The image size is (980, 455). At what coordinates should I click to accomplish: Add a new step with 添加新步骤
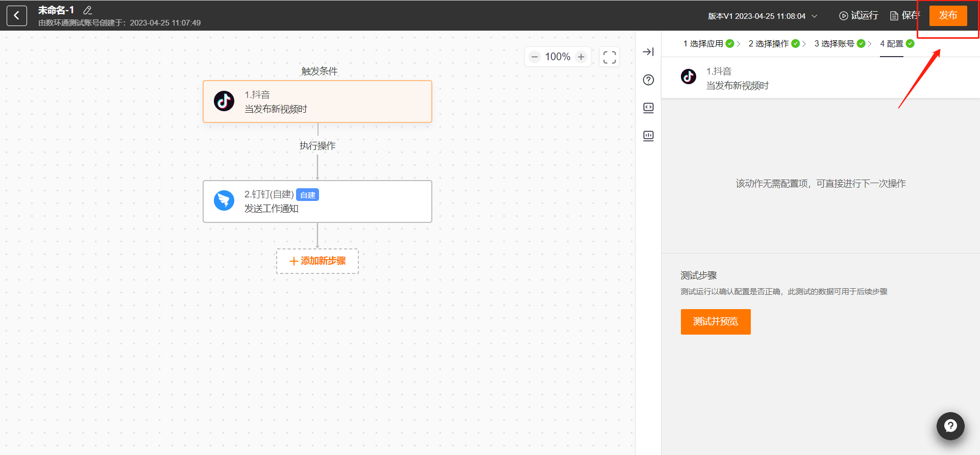click(317, 261)
